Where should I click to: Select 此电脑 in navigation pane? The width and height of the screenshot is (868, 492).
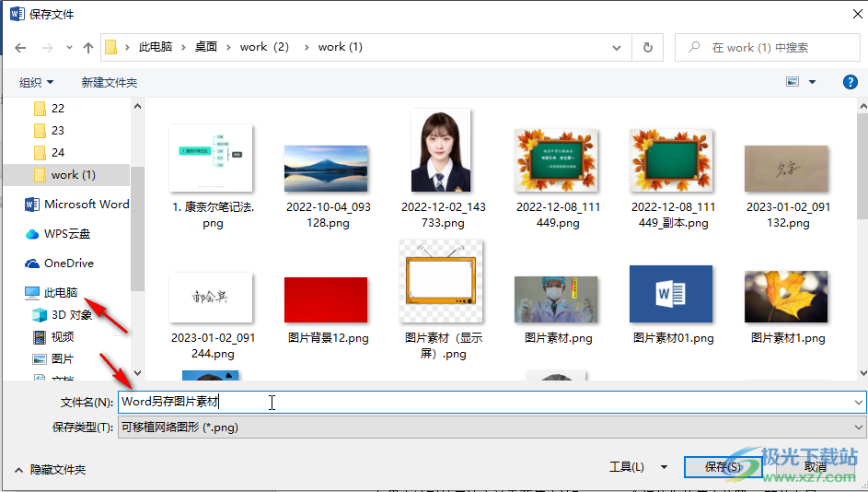coord(52,293)
